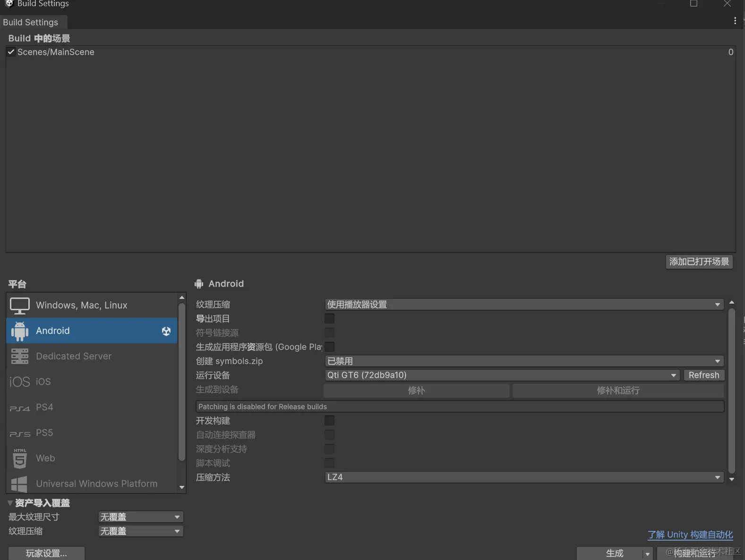Click the Android icon in settings header
The width and height of the screenshot is (745, 560).
(x=199, y=284)
